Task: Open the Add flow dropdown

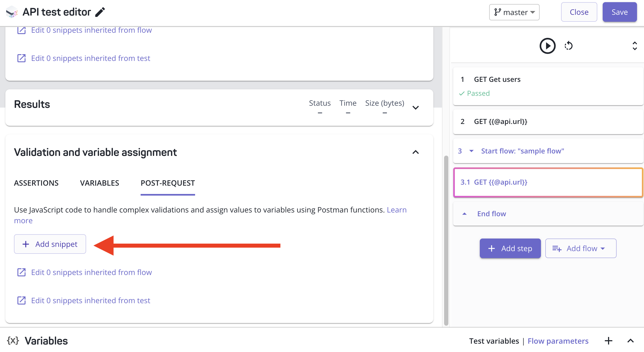Action: (x=581, y=248)
